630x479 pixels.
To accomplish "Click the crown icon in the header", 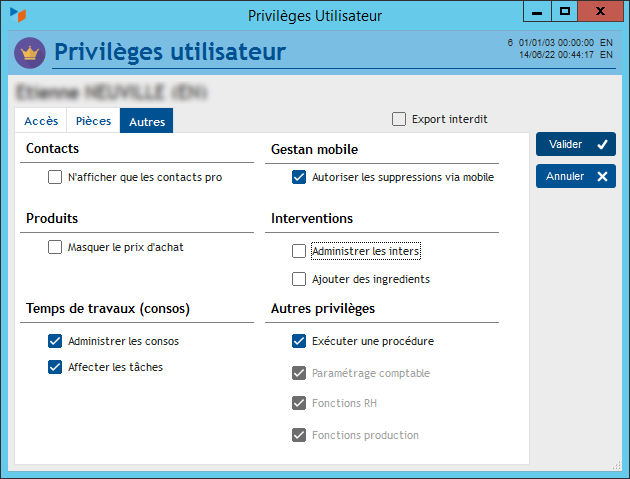I will pos(30,52).
